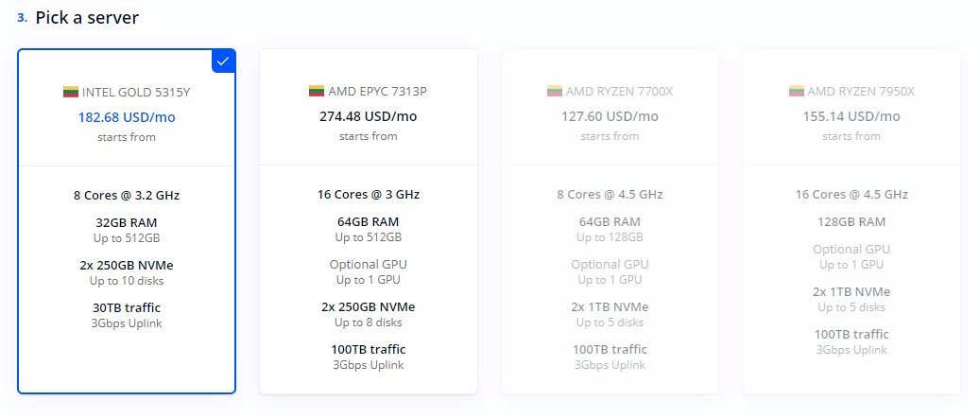This screenshot has width=980, height=418.
Task: Click the 16 Cores @ 3 GHz spec
Action: click(x=369, y=195)
